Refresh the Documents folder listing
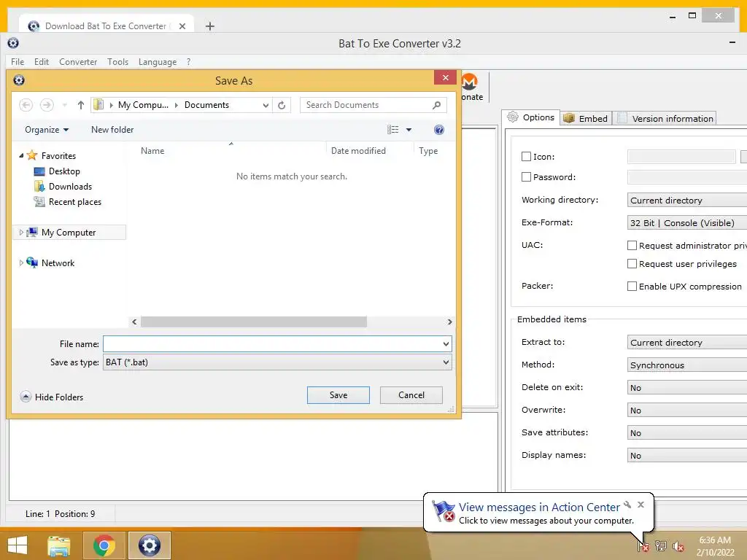This screenshot has height=560, width=747. 282,105
